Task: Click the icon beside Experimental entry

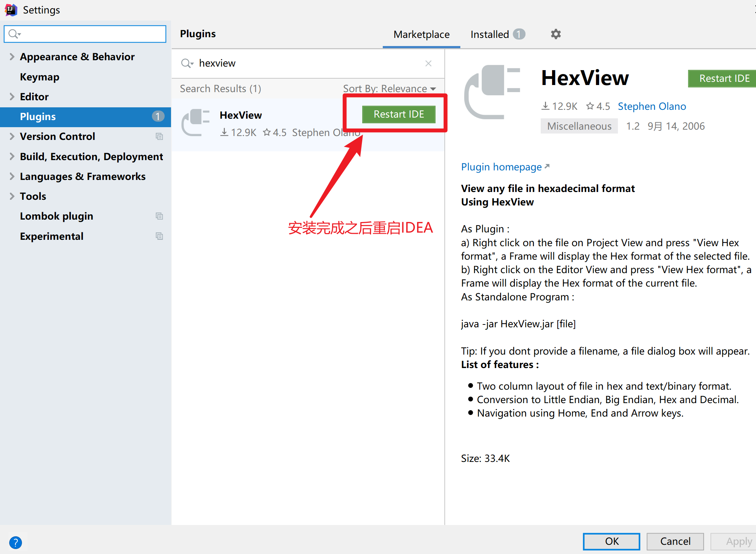Action: click(x=159, y=236)
